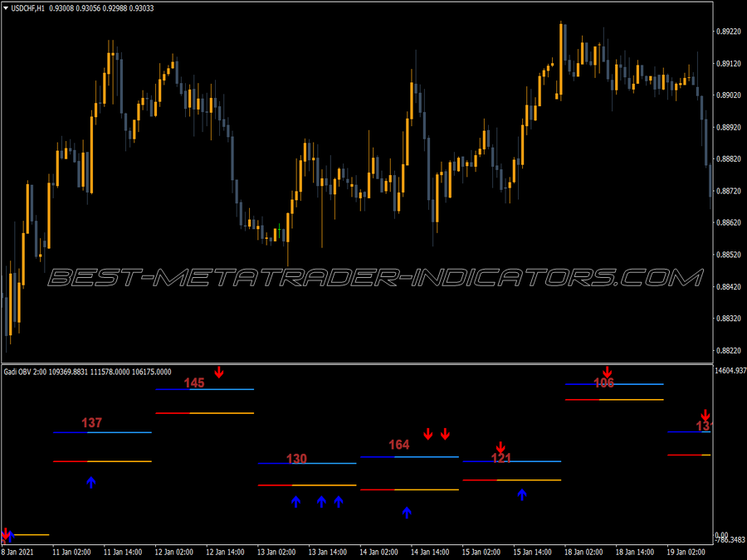Click the 12 Jan 14:00 time label
Image resolution: width=747 pixels, height=560 pixels.
point(225,552)
